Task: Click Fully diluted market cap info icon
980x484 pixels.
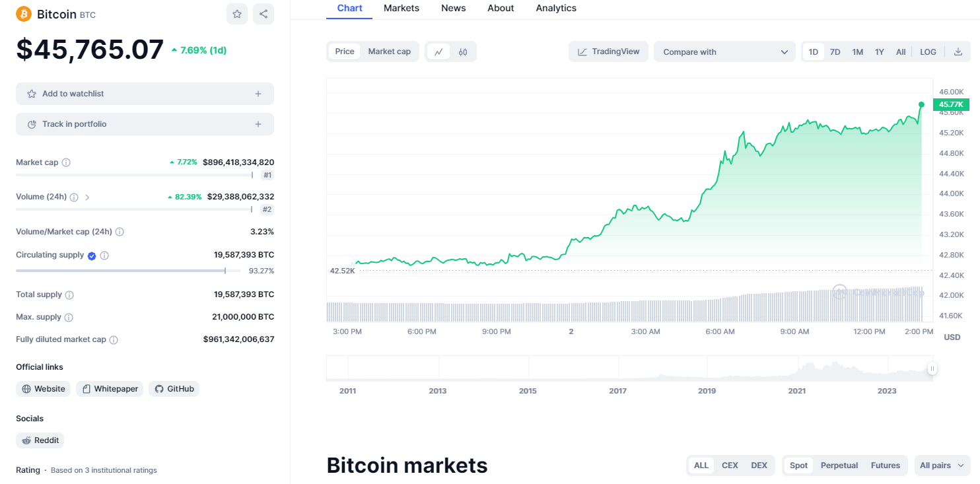Action: pyautogui.click(x=114, y=340)
